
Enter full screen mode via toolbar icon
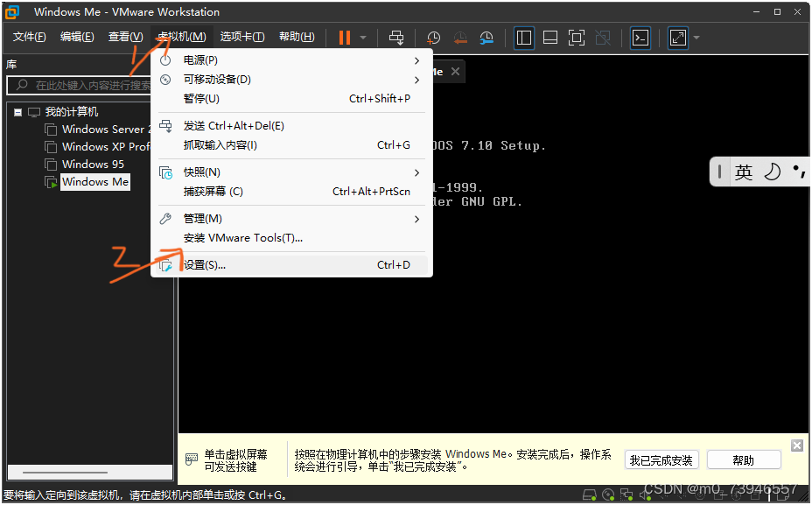coord(577,38)
